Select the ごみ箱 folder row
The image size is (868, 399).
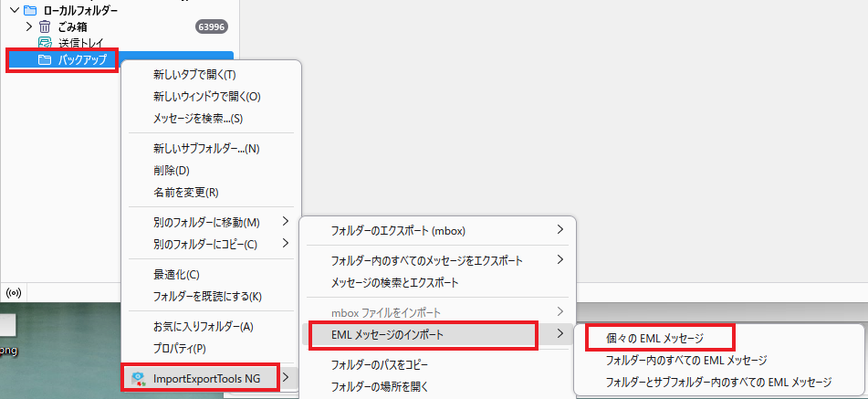pyautogui.click(x=120, y=26)
